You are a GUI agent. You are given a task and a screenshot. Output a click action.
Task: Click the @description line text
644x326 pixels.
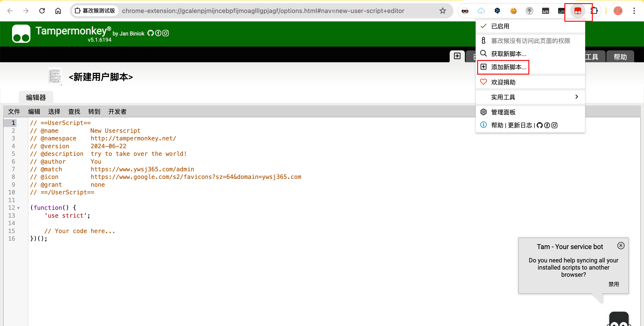(x=108, y=154)
